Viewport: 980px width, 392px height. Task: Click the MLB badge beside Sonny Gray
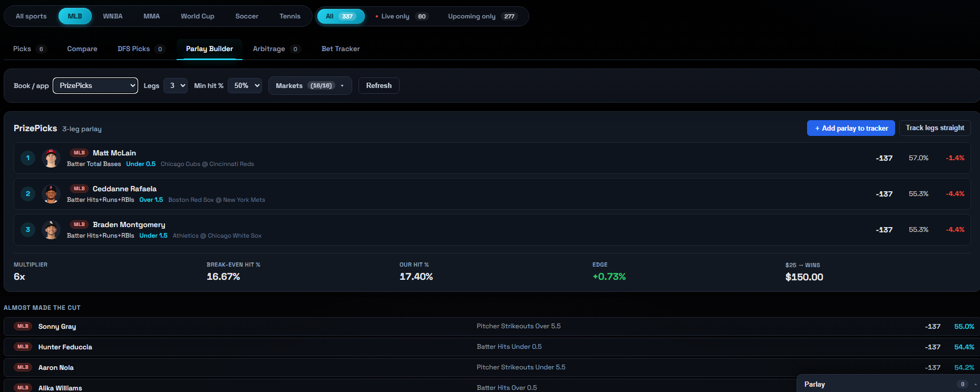pyautogui.click(x=23, y=326)
